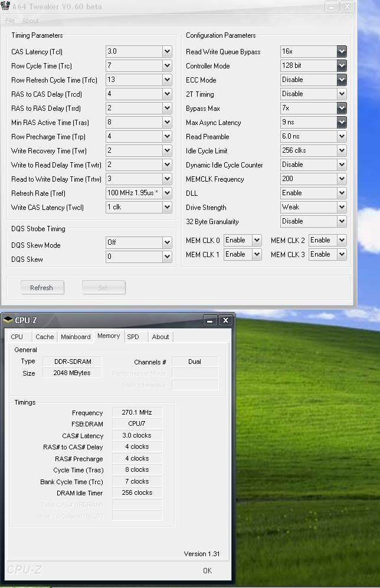Expand the Read Write Queue Bypass dropdown
Screen dimensions: 380x588
coord(342,51)
